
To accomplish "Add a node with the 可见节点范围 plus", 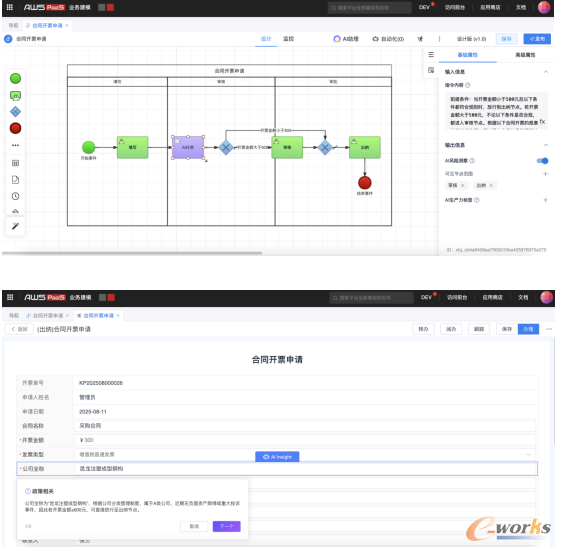I will [x=545, y=174].
